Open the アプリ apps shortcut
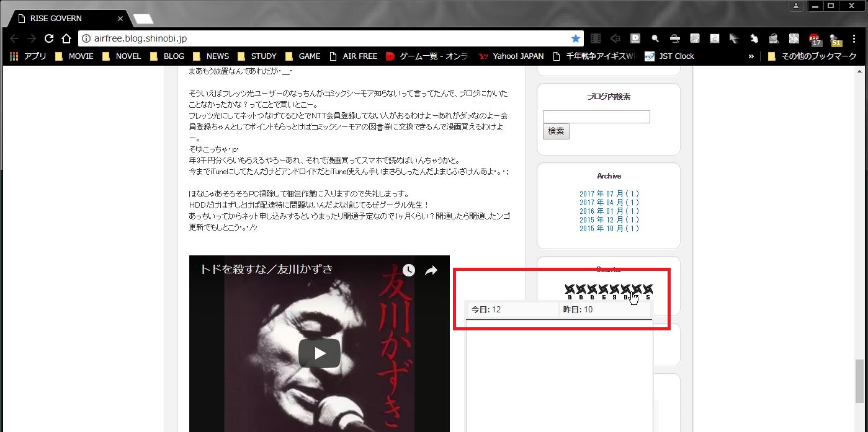Viewport: 868px width, 432px height. [x=28, y=56]
